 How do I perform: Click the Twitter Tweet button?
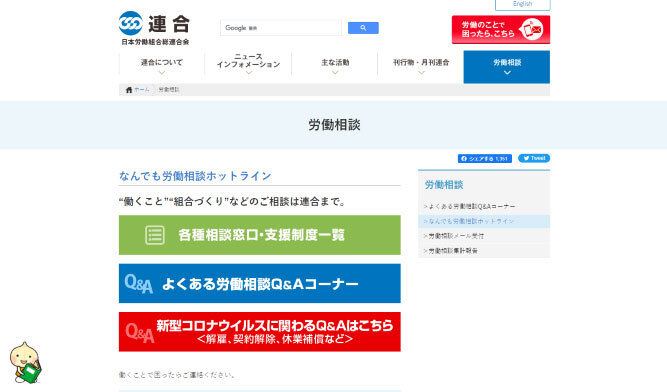point(534,158)
